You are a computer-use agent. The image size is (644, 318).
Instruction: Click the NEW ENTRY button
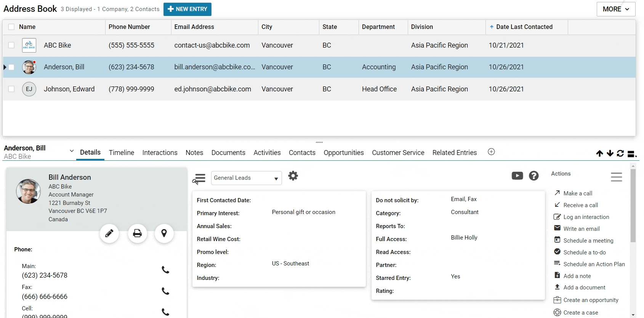click(x=187, y=9)
